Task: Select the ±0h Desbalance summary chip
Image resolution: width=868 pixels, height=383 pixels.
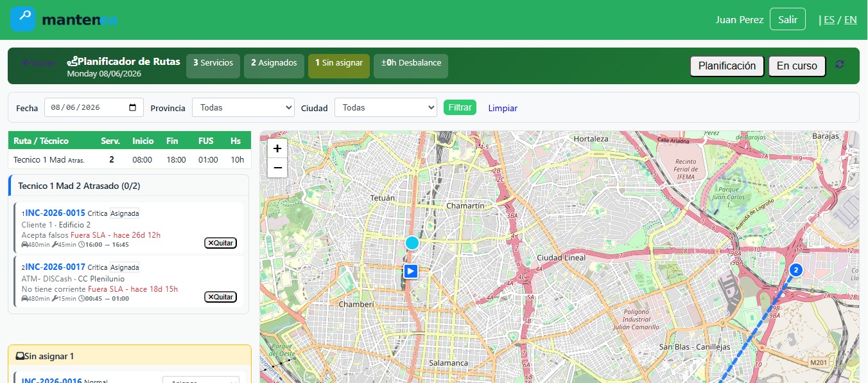Action: [411, 66]
